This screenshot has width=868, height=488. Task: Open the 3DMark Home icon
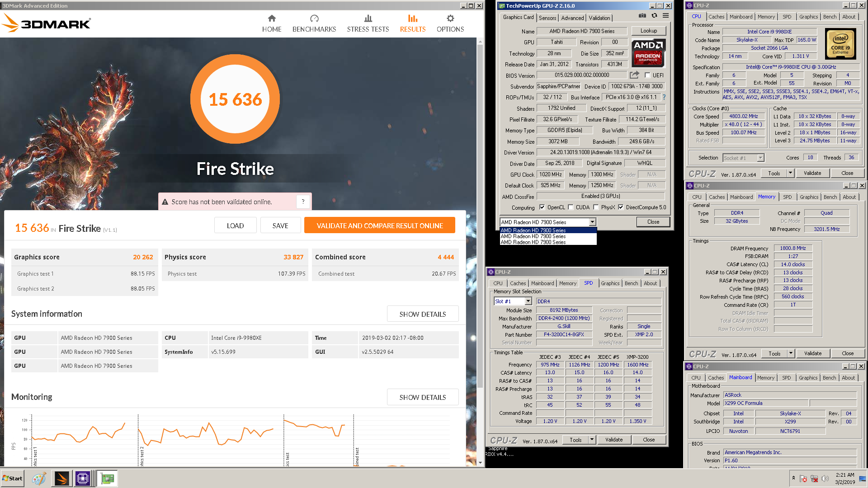click(x=272, y=19)
